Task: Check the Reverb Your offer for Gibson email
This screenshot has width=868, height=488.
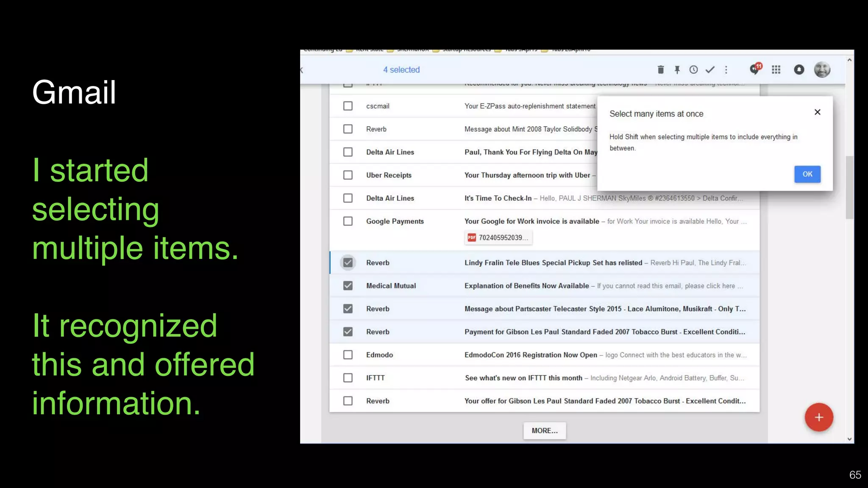Action: click(348, 401)
